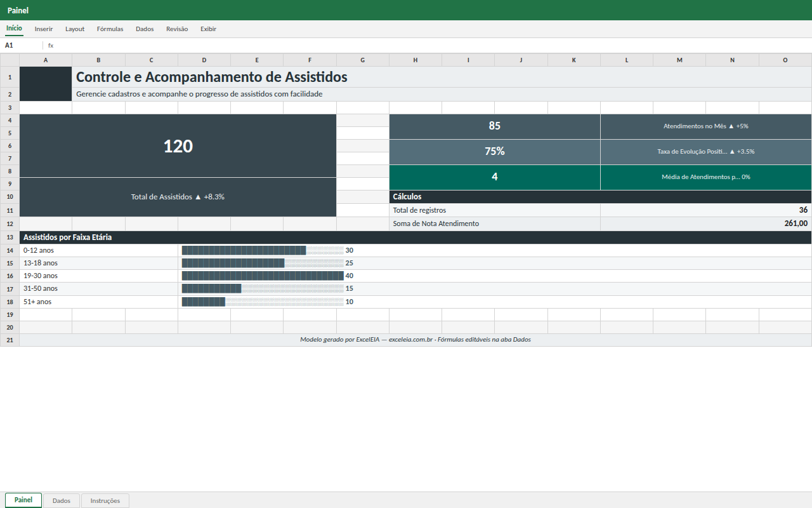Image resolution: width=812 pixels, height=508 pixels.
Task: Select row 3 header
Action: click(10, 107)
